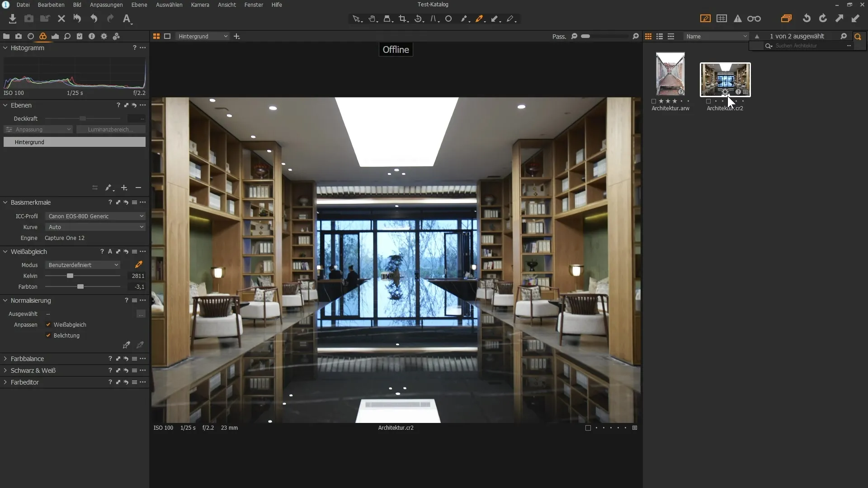Screen dimensions: 868x488
Task: Click the Undo arrow icon
Action: [94, 19]
